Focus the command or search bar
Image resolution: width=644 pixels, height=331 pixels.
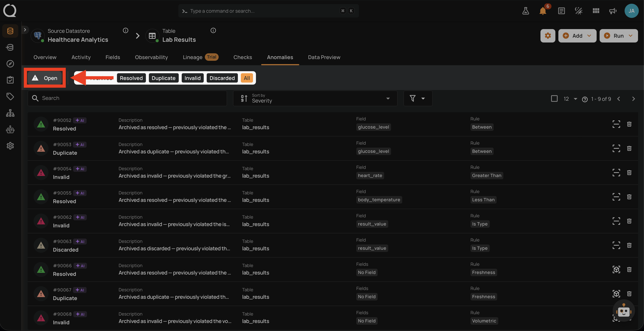(x=268, y=11)
